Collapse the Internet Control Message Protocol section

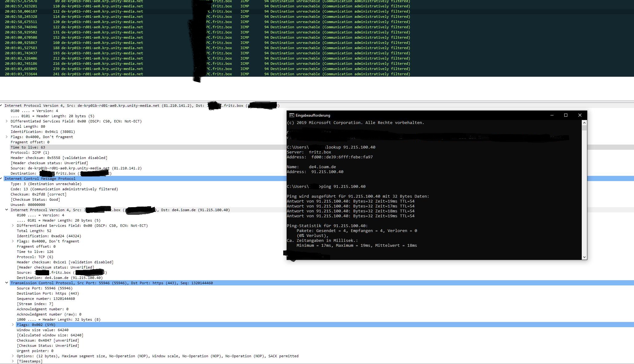[x=2, y=179]
